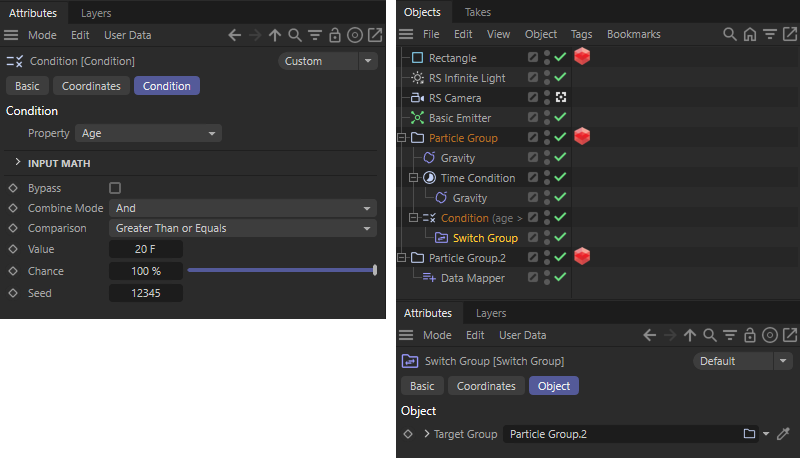This screenshot has width=800, height=458.
Task: Click the target circle icon in Condition Attributes toolbar
Action: (x=355, y=35)
